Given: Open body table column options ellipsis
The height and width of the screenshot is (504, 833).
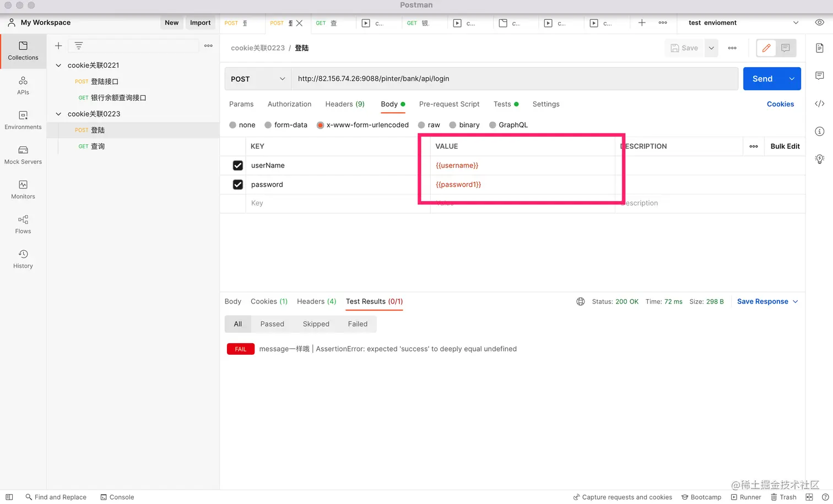Looking at the screenshot, I should point(754,146).
